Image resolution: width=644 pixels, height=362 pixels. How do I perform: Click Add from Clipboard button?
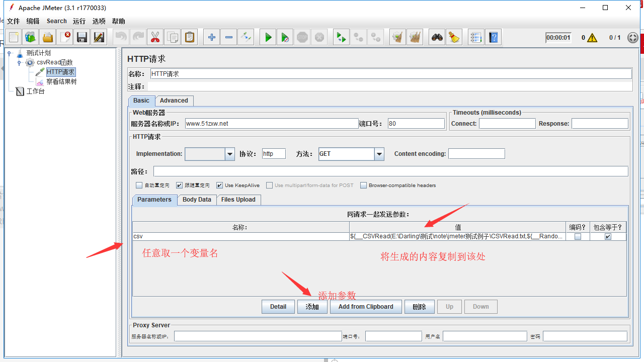366,307
